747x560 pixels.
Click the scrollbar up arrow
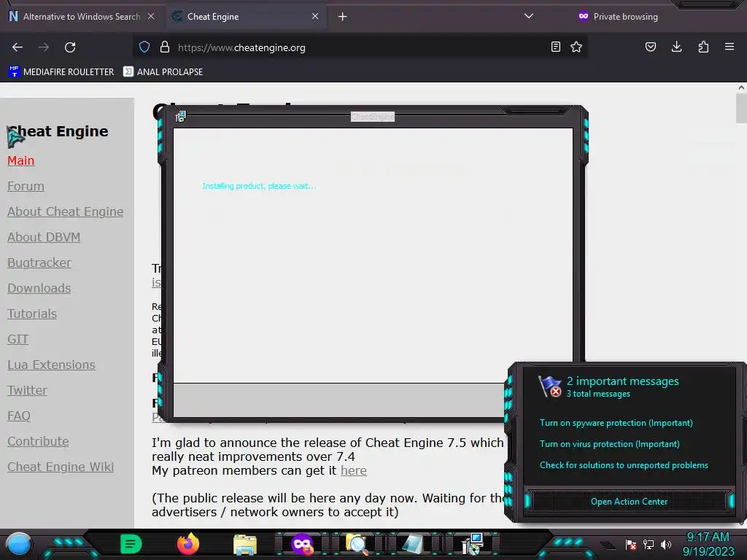point(741,87)
